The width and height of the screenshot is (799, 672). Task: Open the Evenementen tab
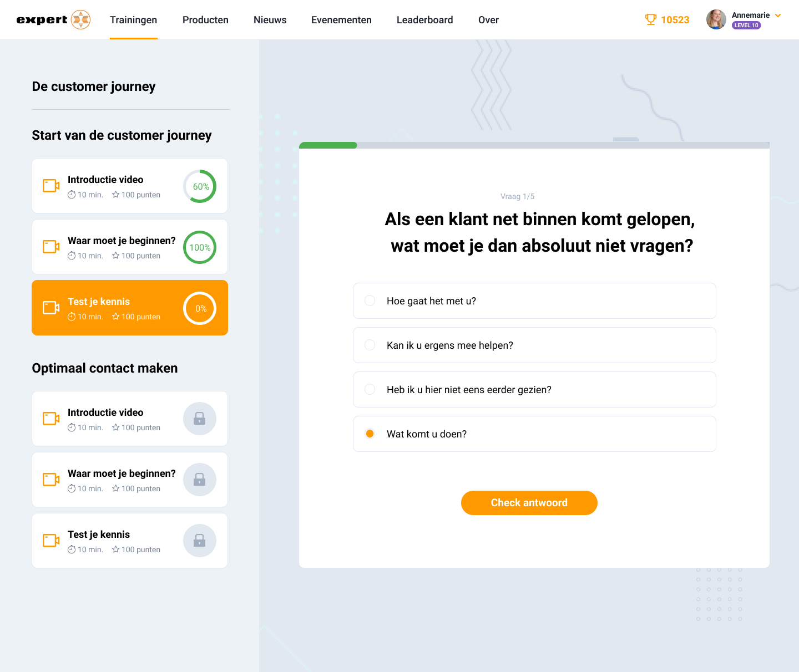[341, 20]
